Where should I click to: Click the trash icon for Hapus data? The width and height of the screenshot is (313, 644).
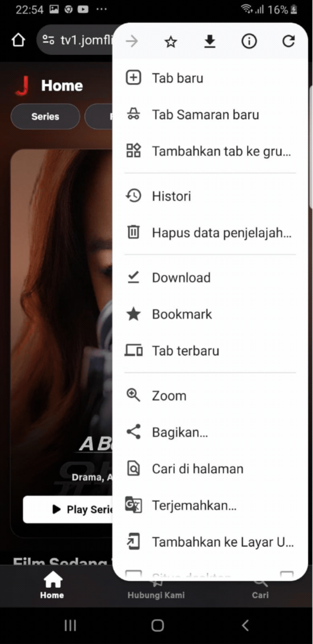133,232
